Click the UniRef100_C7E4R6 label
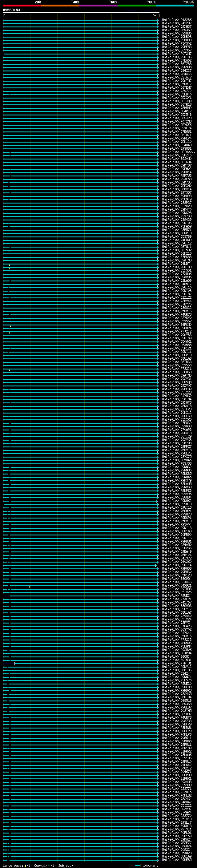Image resolution: width=197 pixels, height=868 pixels. (x=176, y=626)
